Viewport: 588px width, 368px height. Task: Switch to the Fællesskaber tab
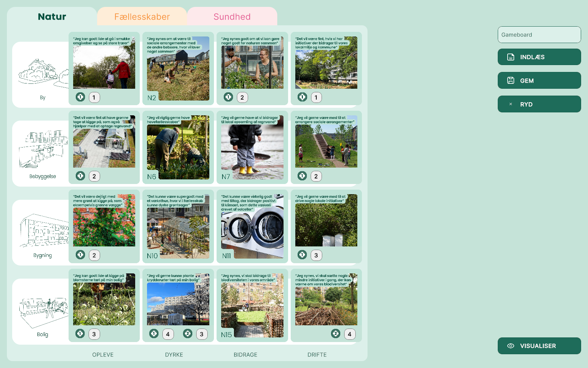[x=142, y=17]
